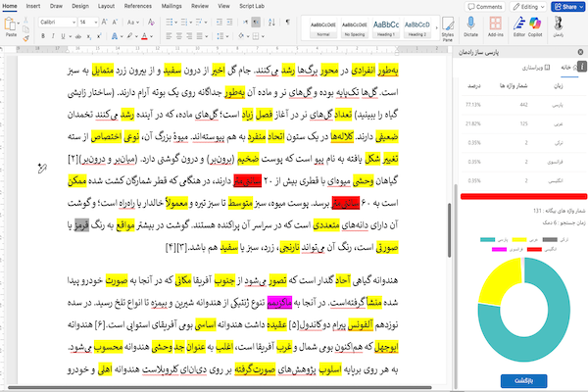Apply the Normal style

[x=322, y=28]
